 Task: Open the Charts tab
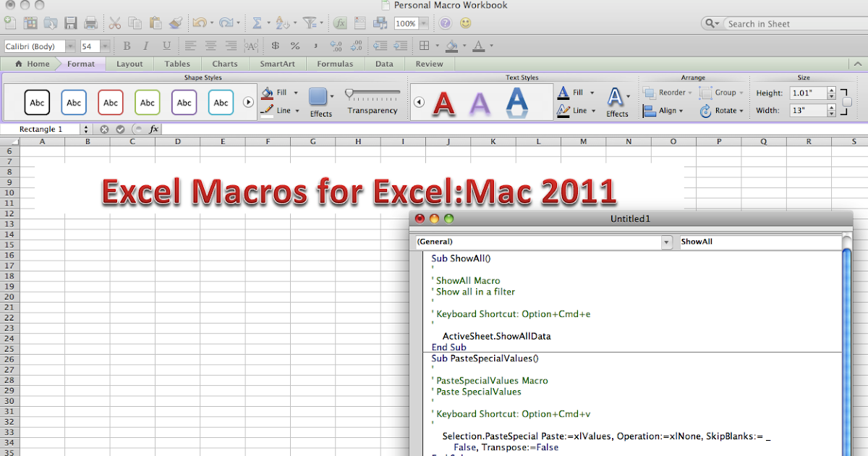pos(225,64)
